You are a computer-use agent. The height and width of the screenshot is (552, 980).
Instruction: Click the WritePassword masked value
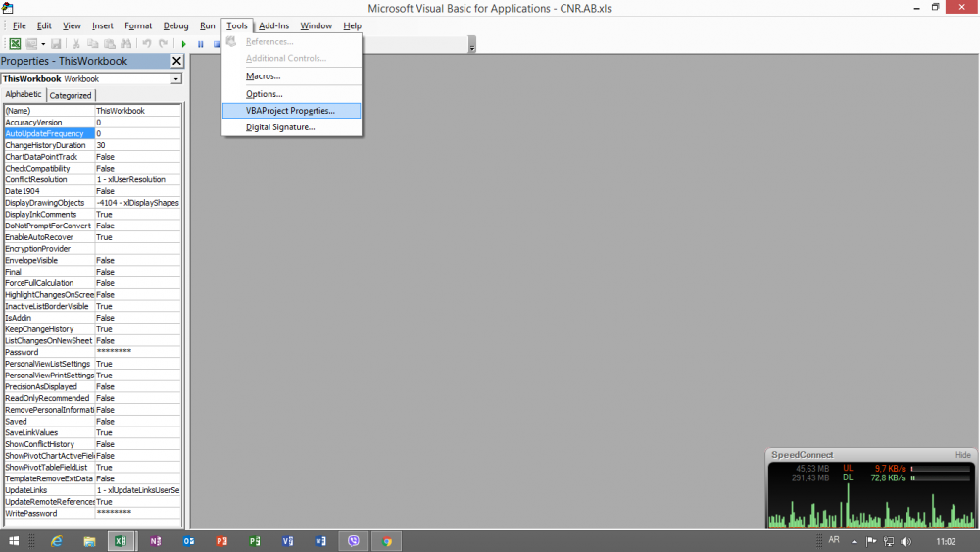pyautogui.click(x=137, y=513)
